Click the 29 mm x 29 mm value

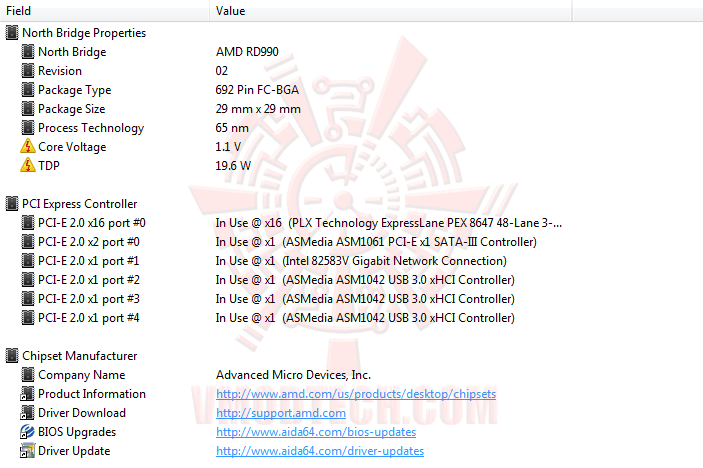[x=258, y=108]
